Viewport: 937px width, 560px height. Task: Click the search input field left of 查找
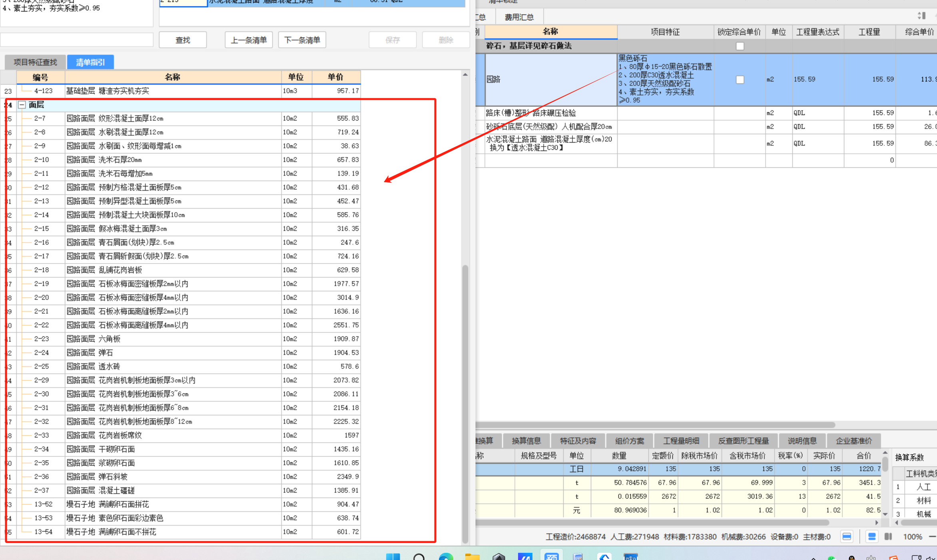[77, 40]
